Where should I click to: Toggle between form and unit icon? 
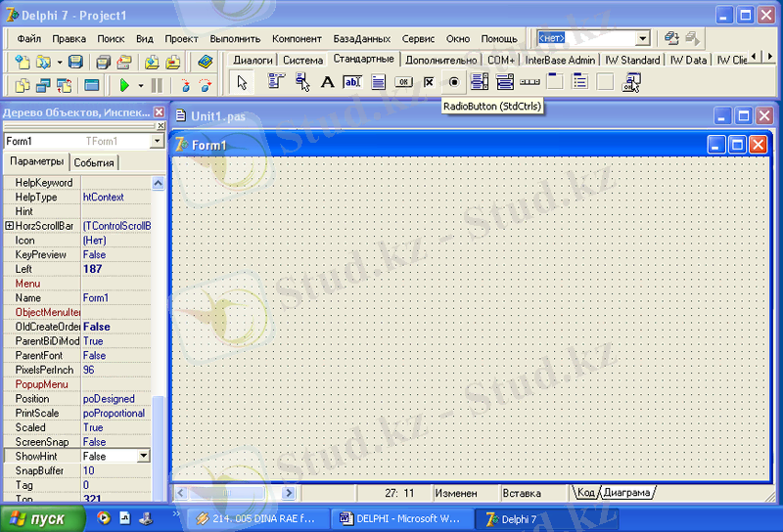click(65, 85)
